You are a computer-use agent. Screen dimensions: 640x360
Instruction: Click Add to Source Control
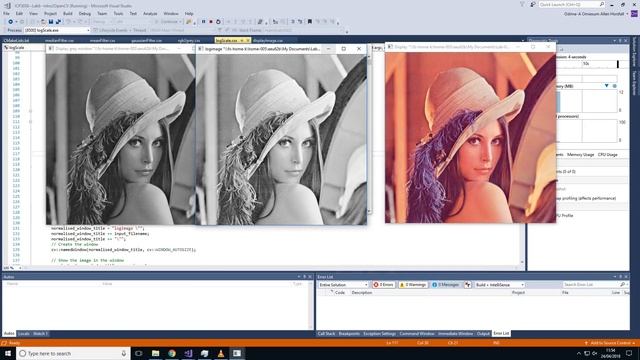point(611,343)
